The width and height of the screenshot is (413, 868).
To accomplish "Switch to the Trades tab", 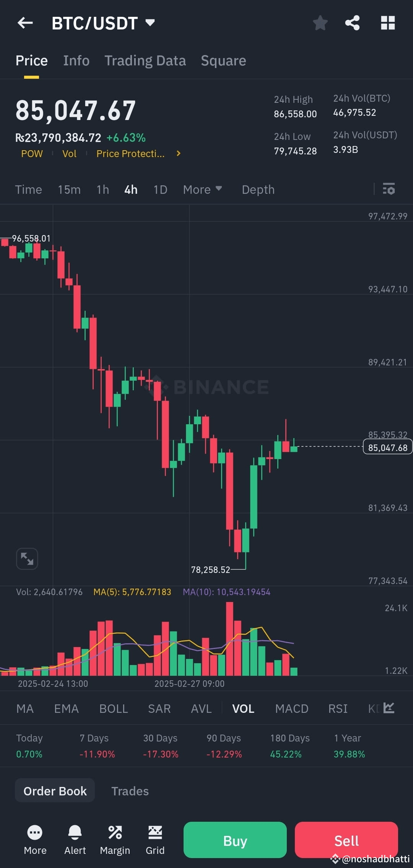I will point(130,791).
